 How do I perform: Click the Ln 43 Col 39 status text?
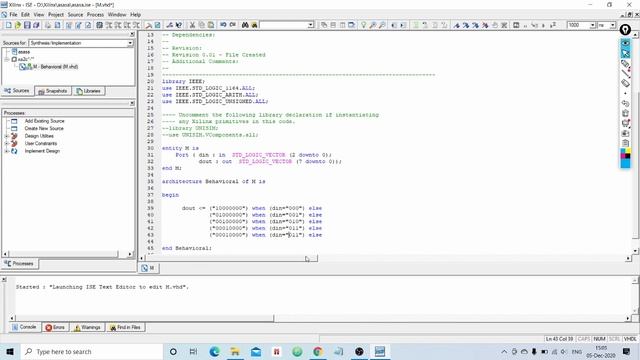559,339
